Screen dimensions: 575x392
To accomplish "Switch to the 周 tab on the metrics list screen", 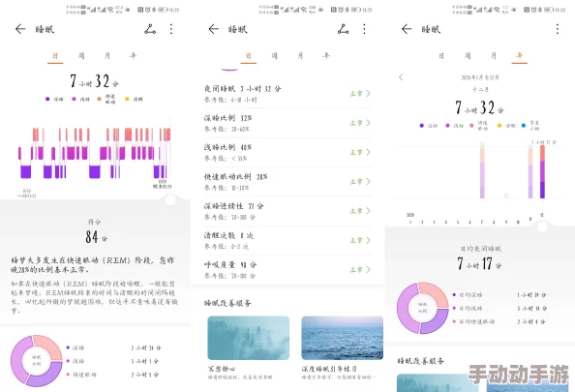I will 274,56.
